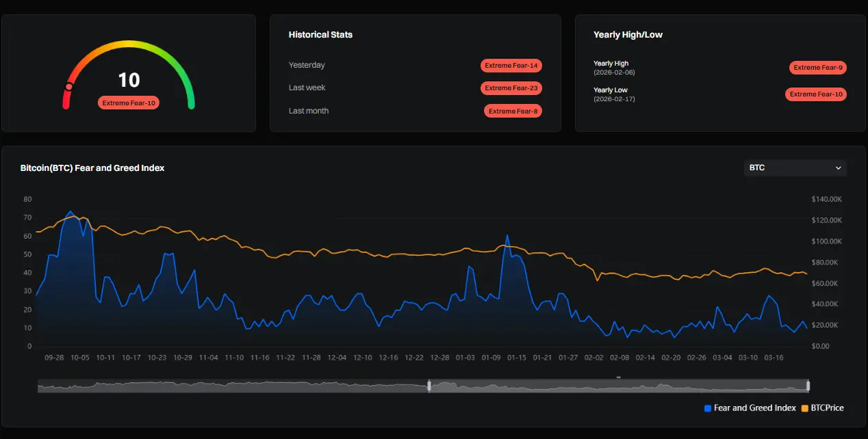Click the 10-05 peak on index chart
This screenshot has width=868, height=439.
coord(71,211)
